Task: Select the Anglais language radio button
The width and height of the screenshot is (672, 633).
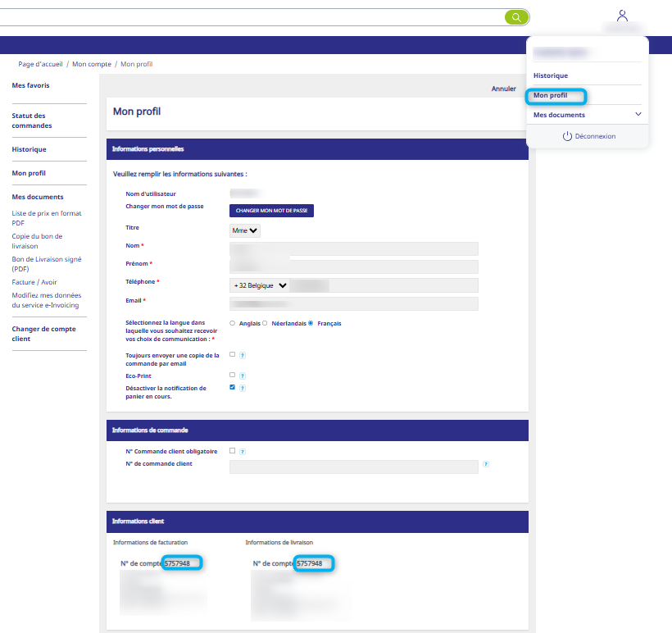Action: pos(233,323)
